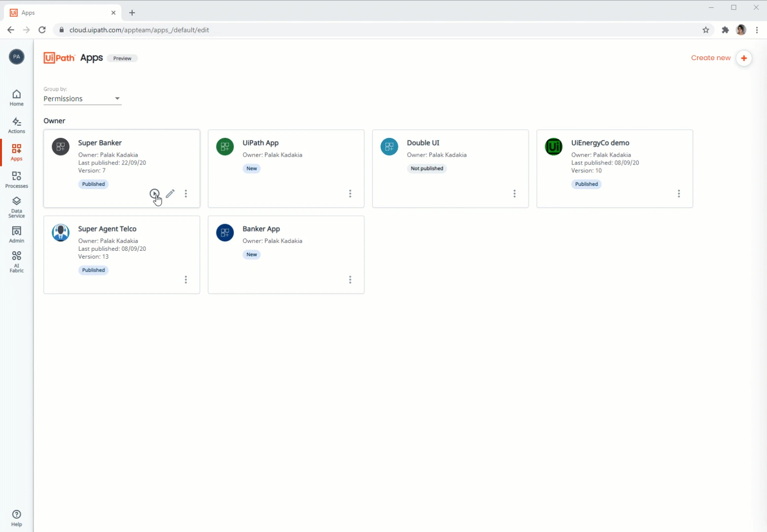Run the Super Banker app
The image size is (767, 532).
pyautogui.click(x=154, y=194)
